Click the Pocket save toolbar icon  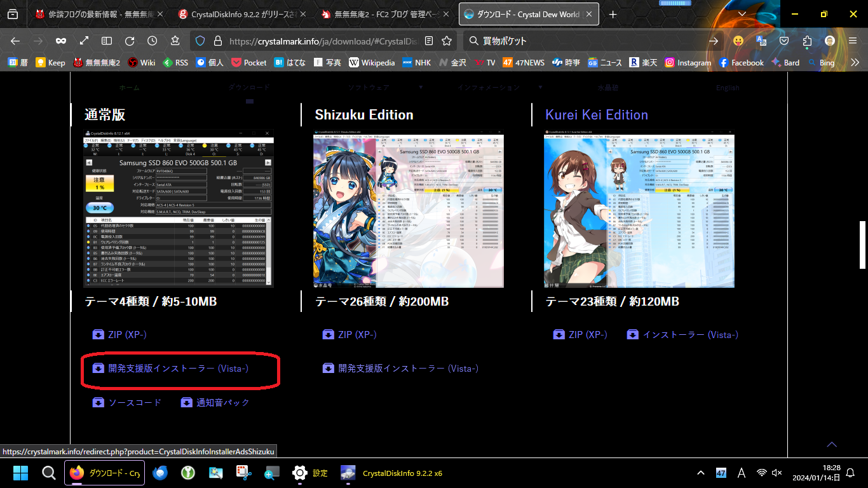pos(784,41)
